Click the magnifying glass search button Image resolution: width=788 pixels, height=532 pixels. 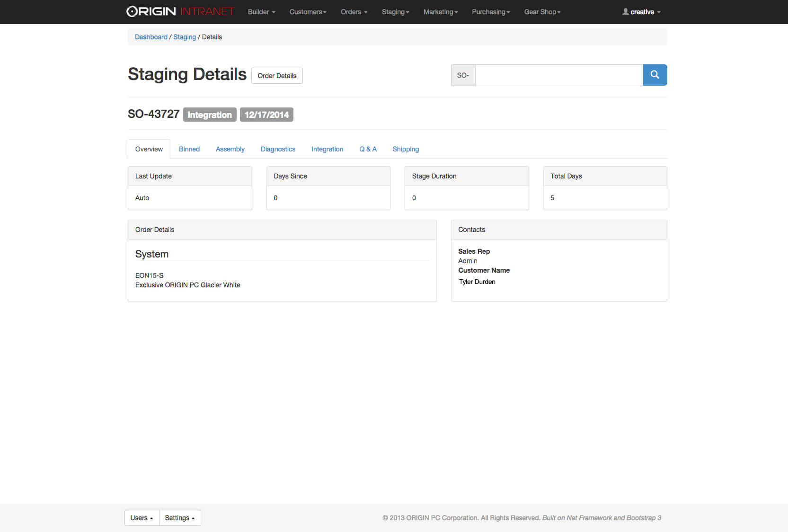[655, 75]
